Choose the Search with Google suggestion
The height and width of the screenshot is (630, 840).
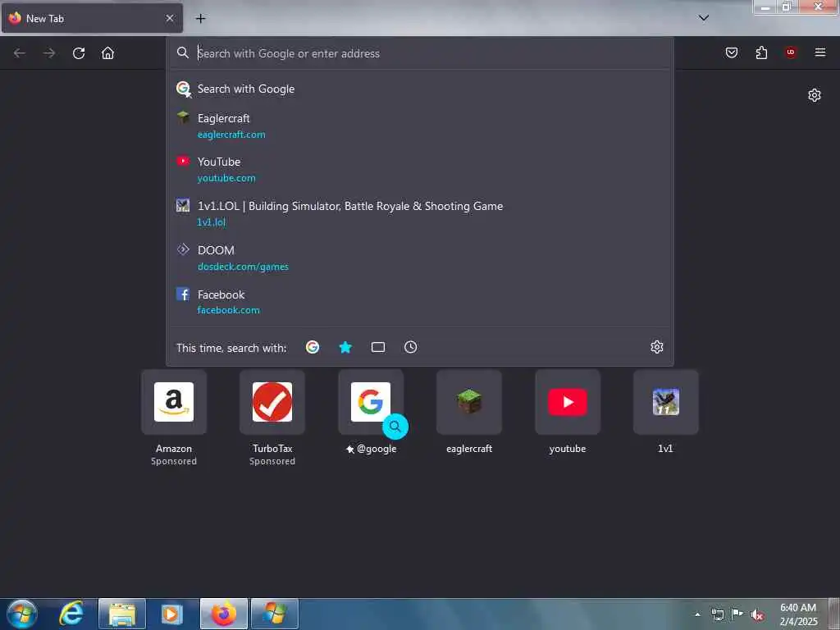point(420,89)
